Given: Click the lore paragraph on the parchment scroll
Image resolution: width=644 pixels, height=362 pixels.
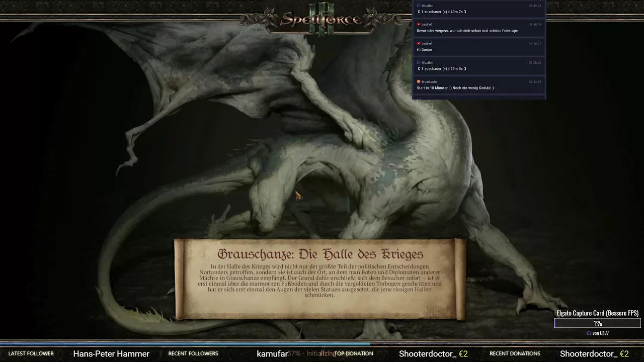Looking at the screenshot, I should [319, 281].
